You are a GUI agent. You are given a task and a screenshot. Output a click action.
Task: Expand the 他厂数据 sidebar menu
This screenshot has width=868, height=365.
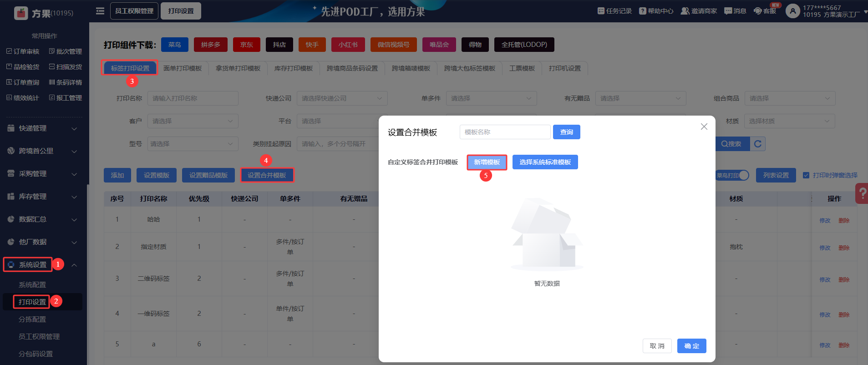42,242
